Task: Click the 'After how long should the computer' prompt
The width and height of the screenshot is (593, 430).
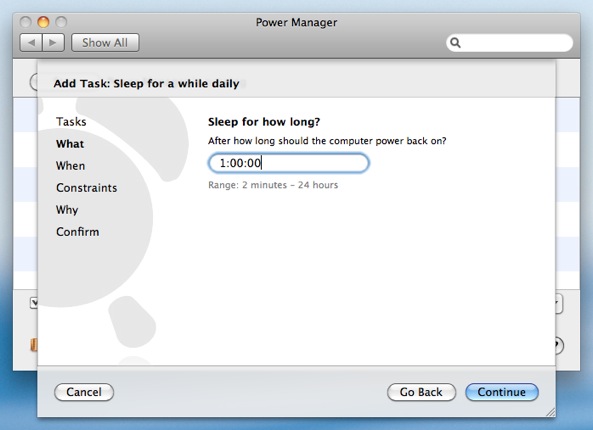Action: (x=327, y=141)
